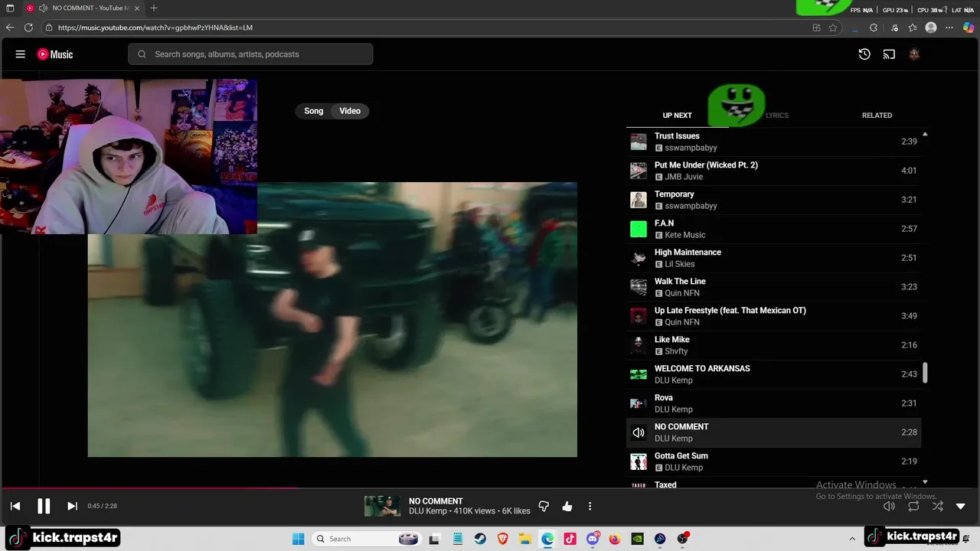The width and height of the screenshot is (980, 551).
Task: Click the queue list scrollbar thumb
Action: click(925, 373)
